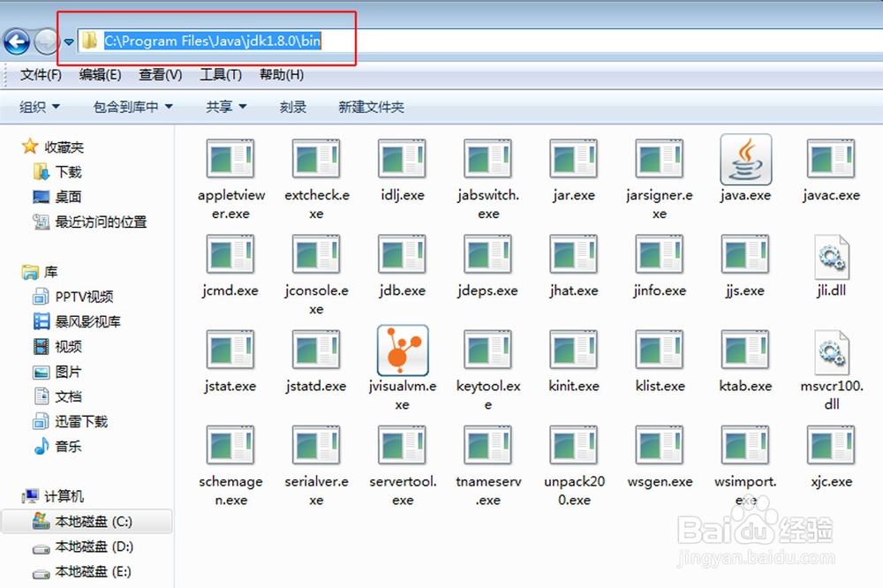883x588 pixels.
Task: Open the 查看(V) menu
Action: click(x=161, y=74)
